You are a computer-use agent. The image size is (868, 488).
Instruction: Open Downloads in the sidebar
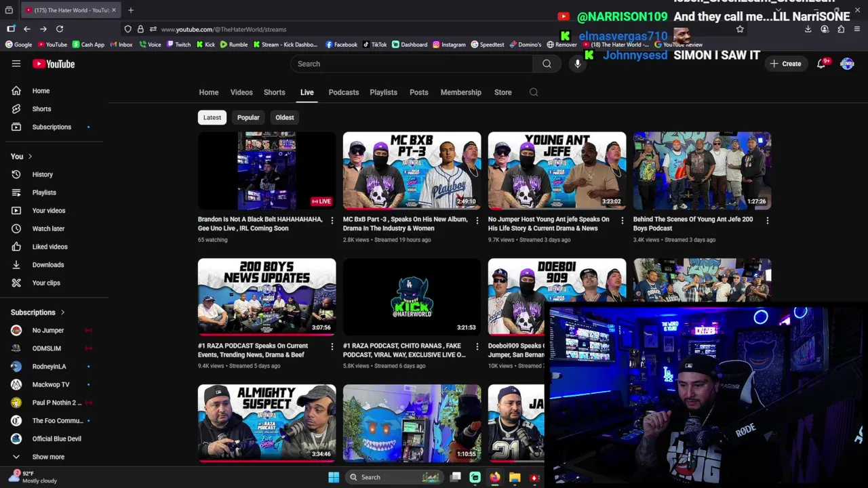pos(47,265)
